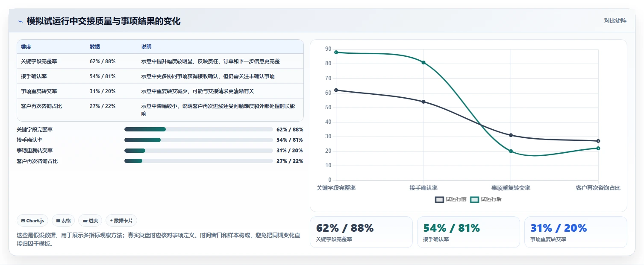Click the description starting 示意中重复转交减少

[198, 91]
